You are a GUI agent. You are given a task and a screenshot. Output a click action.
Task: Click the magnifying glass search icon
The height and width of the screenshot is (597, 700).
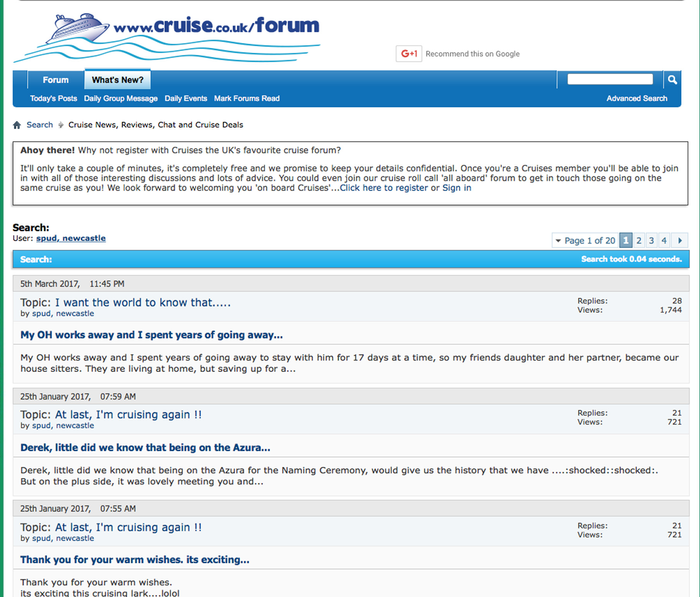click(x=672, y=80)
